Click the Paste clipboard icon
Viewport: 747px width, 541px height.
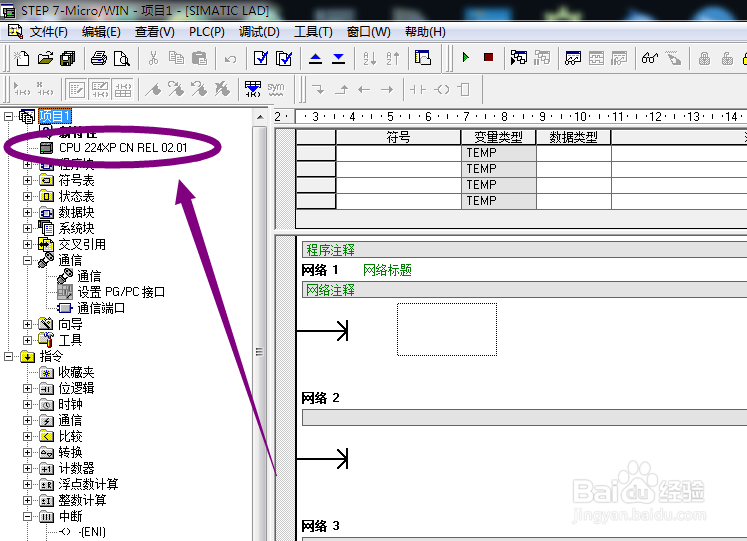pos(199,59)
